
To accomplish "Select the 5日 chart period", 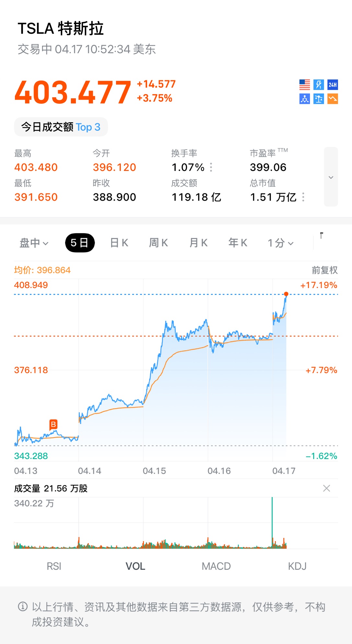I will (x=80, y=243).
